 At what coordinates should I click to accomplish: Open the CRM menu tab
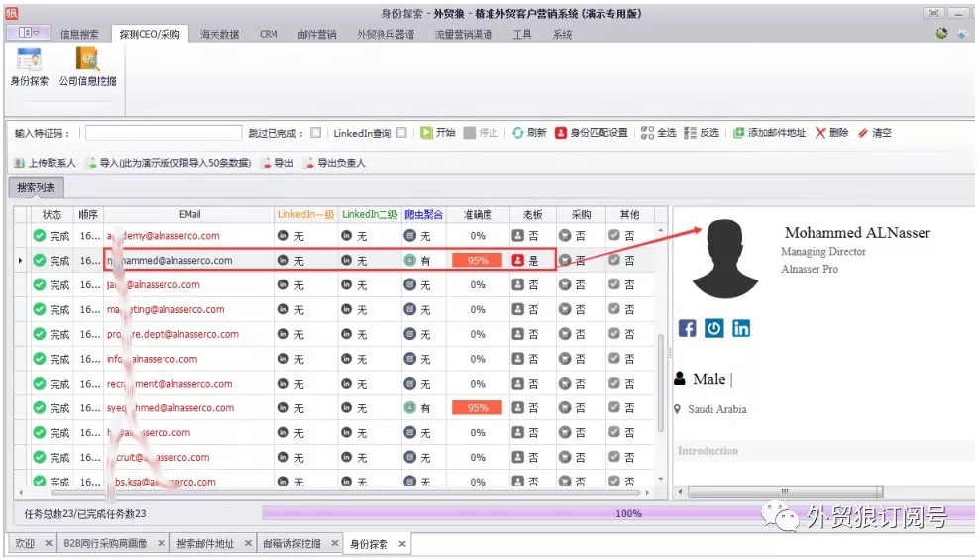(269, 35)
